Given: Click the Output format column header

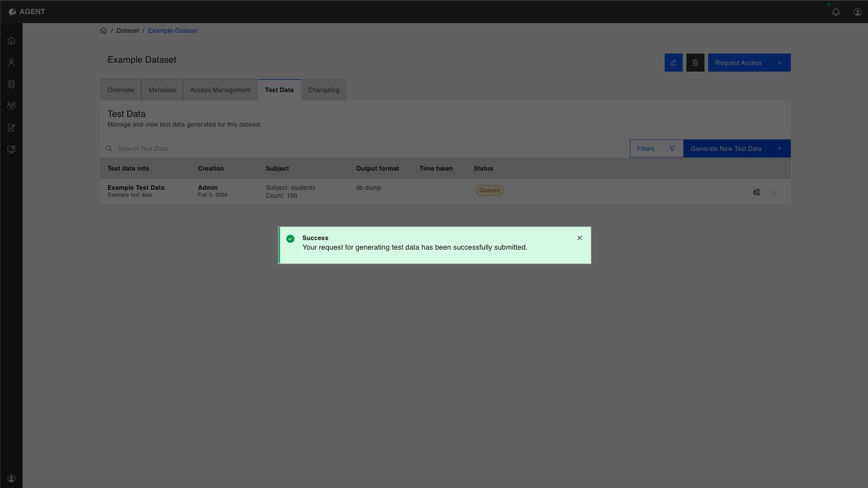Looking at the screenshot, I should [x=377, y=168].
